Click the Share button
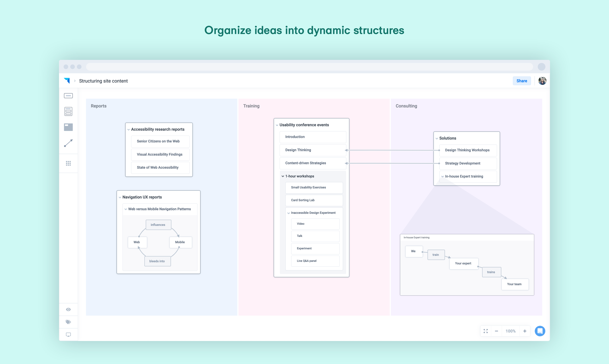This screenshot has width=609, height=364. point(521,81)
